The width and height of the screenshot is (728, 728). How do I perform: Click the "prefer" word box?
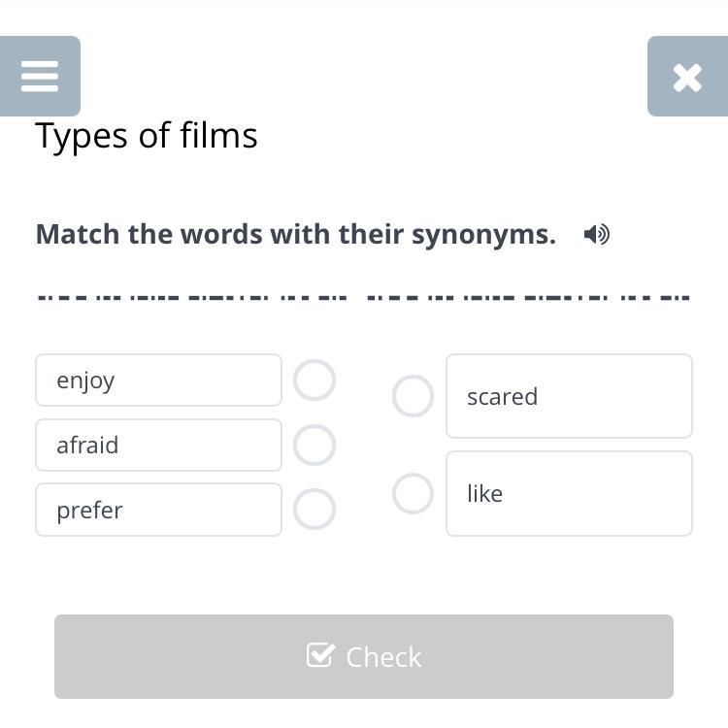[x=159, y=510]
